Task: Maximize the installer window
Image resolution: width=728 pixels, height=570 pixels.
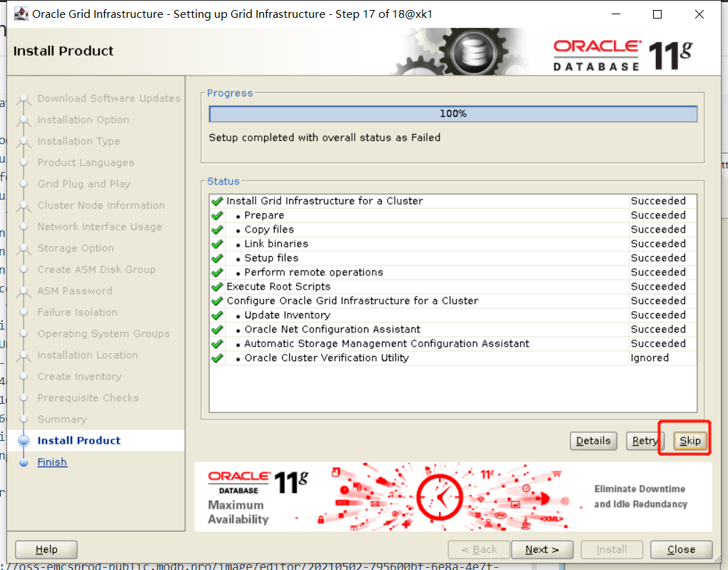Action: (x=657, y=14)
